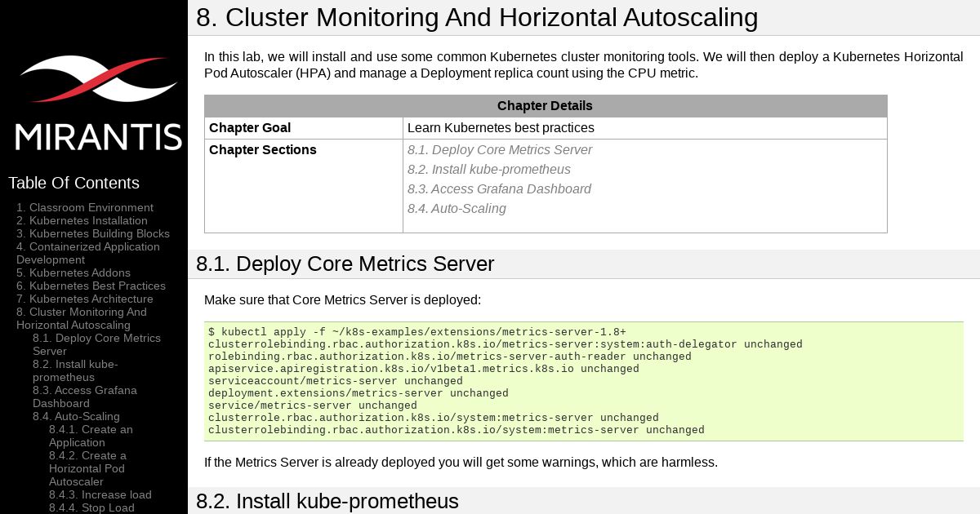
Task: Click the 'kubectl apply' command line in code
Action: (417, 332)
